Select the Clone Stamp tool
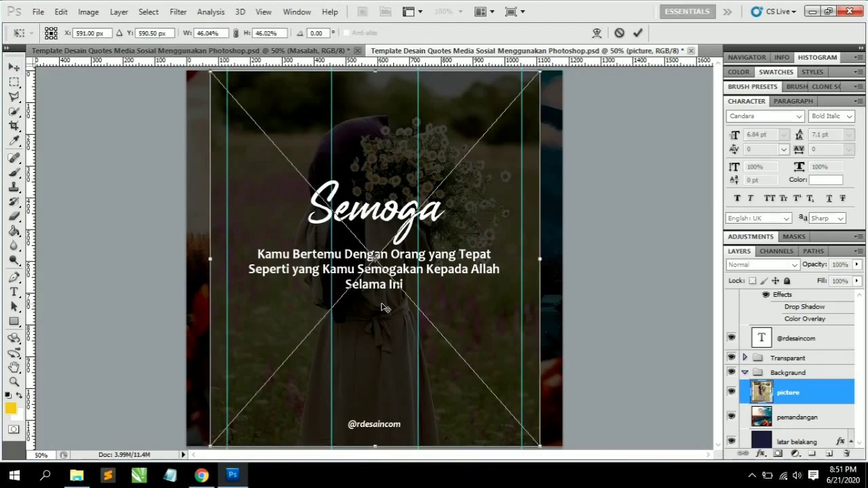Image resolution: width=868 pixels, height=488 pixels. (x=14, y=186)
